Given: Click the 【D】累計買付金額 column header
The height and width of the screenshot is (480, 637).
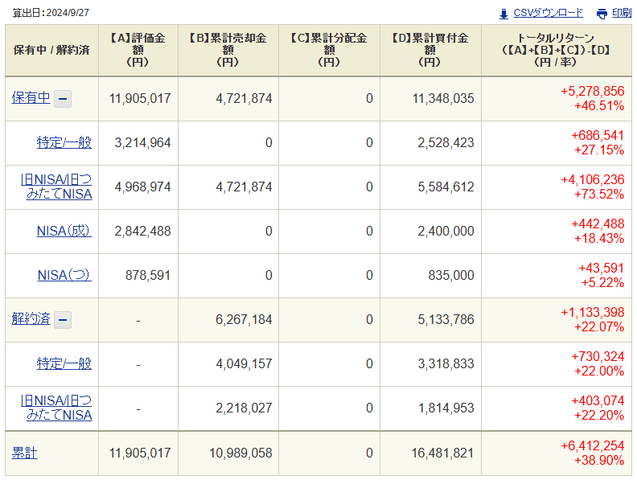Looking at the screenshot, I should click(430, 48).
